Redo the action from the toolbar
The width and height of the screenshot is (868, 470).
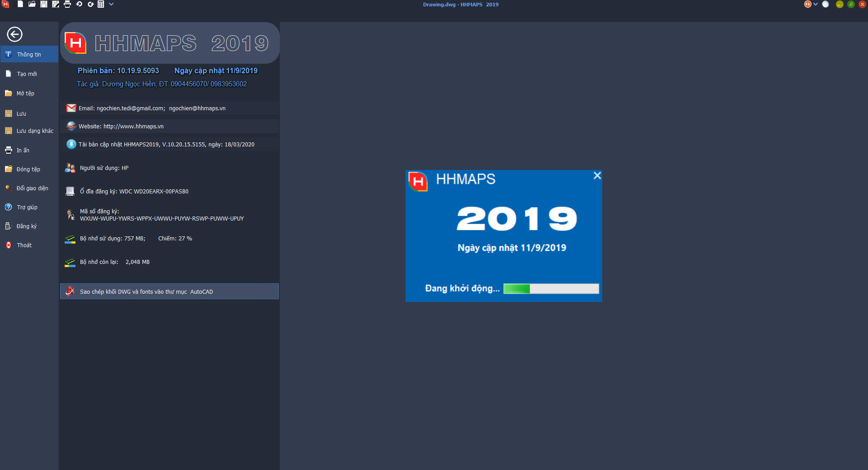[x=90, y=4]
